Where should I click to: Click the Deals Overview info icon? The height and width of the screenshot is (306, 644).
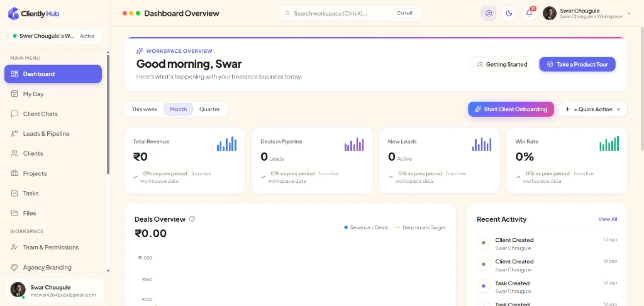tap(192, 219)
